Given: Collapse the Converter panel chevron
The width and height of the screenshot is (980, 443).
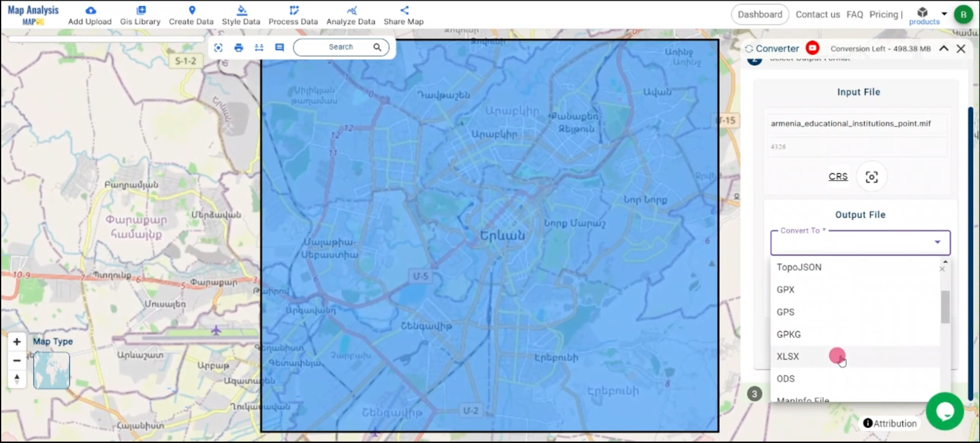Looking at the screenshot, I should [944, 48].
